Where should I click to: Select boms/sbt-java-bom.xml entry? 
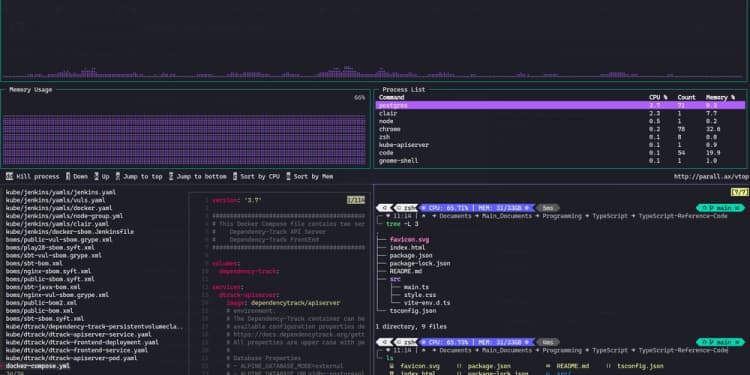pos(43,287)
